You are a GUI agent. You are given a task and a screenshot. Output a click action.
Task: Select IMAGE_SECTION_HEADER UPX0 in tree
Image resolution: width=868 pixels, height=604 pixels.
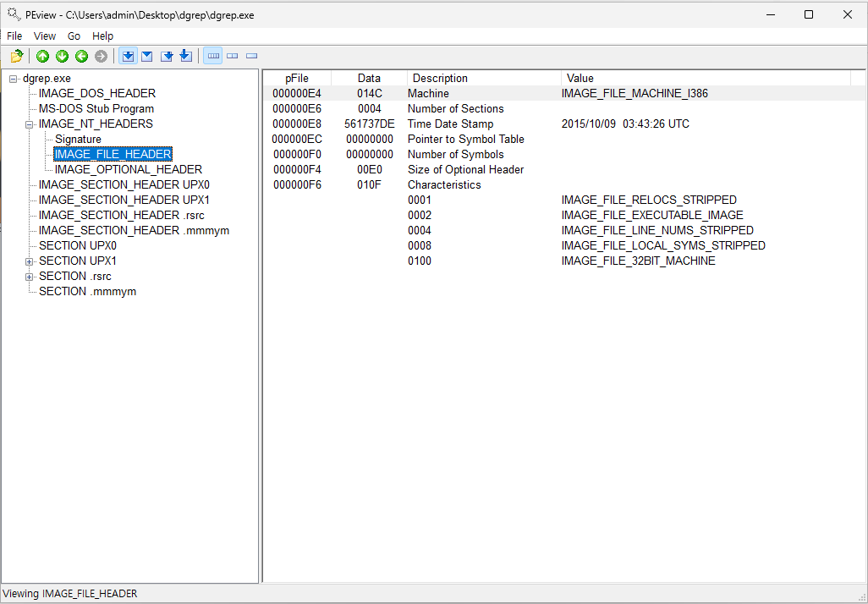pos(124,185)
